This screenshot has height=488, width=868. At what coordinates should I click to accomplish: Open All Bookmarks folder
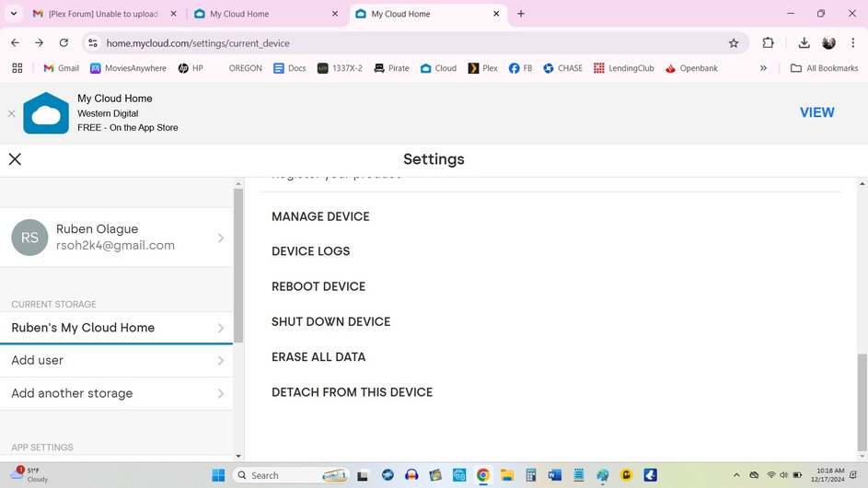click(824, 68)
